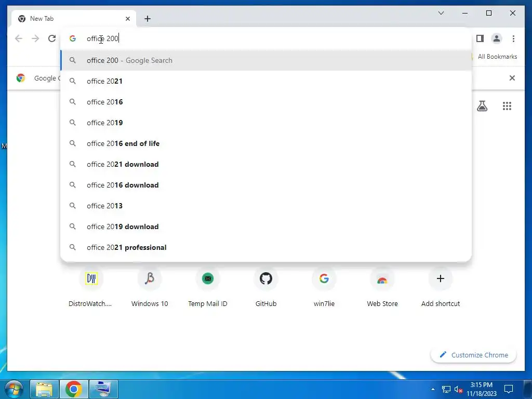Pick 'office 2021 professional' suggestion
The image size is (532, 399).
tap(266, 247)
